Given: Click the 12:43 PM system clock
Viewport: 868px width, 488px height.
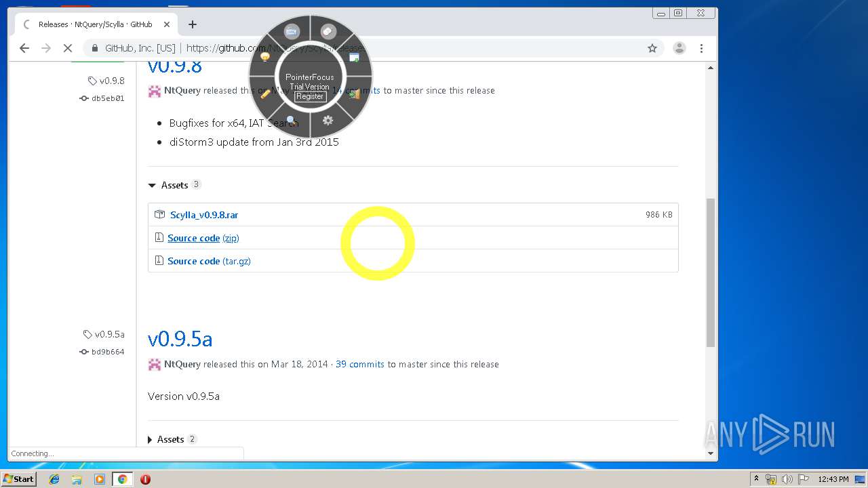Looking at the screenshot, I should tap(833, 479).
